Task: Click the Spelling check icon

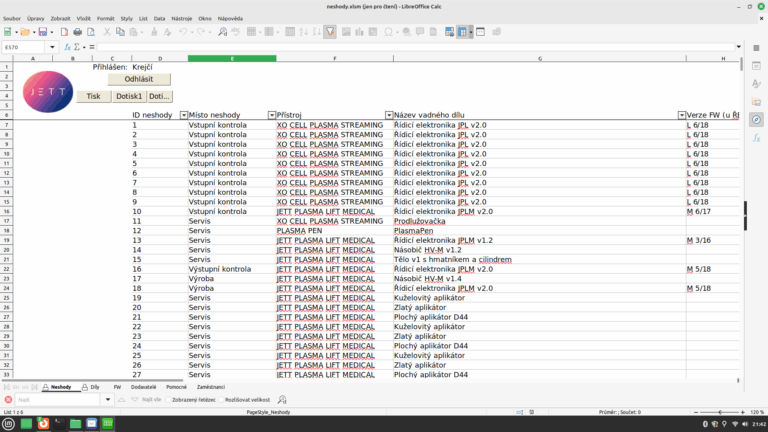Action: [236, 32]
